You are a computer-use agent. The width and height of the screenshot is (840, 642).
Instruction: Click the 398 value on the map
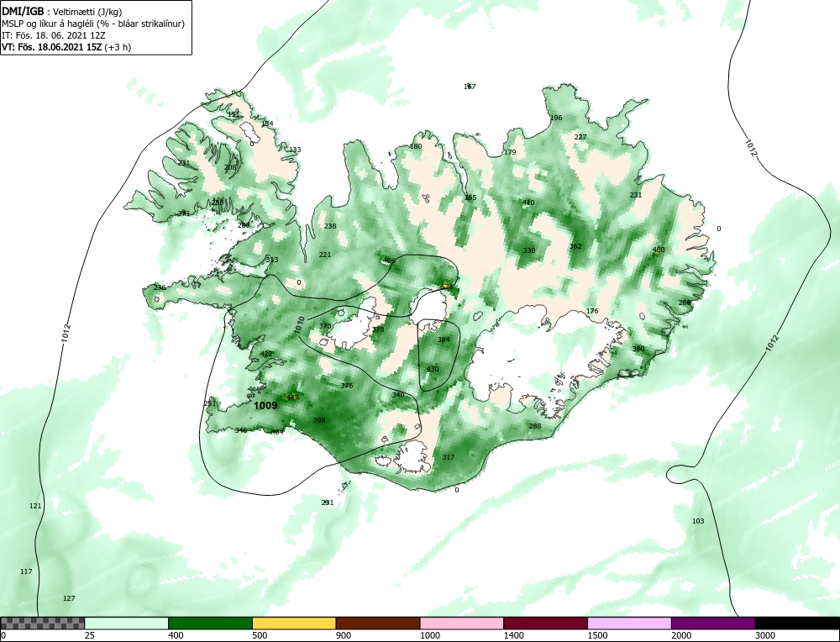[318, 421]
